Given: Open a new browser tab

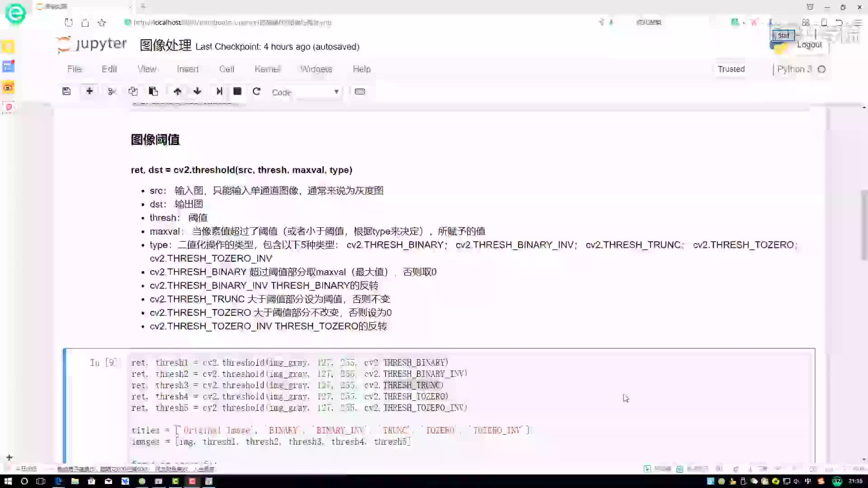Looking at the screenshot, I should coord(143,6).
